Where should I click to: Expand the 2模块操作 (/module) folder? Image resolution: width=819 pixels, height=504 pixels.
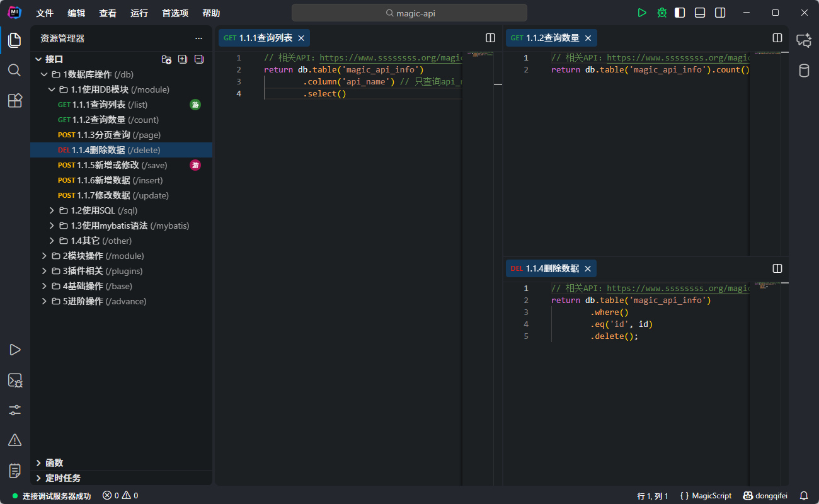[x=45, y=256]
